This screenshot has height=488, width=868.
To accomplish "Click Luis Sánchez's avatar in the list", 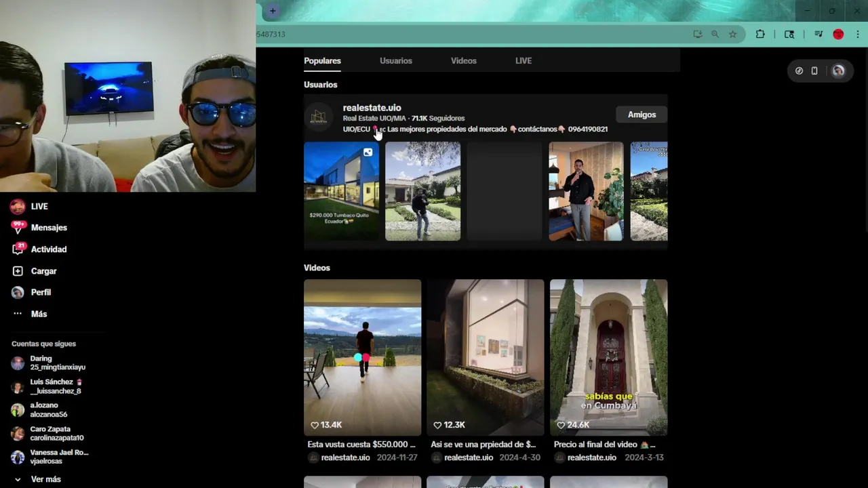I will pos(18,387).
